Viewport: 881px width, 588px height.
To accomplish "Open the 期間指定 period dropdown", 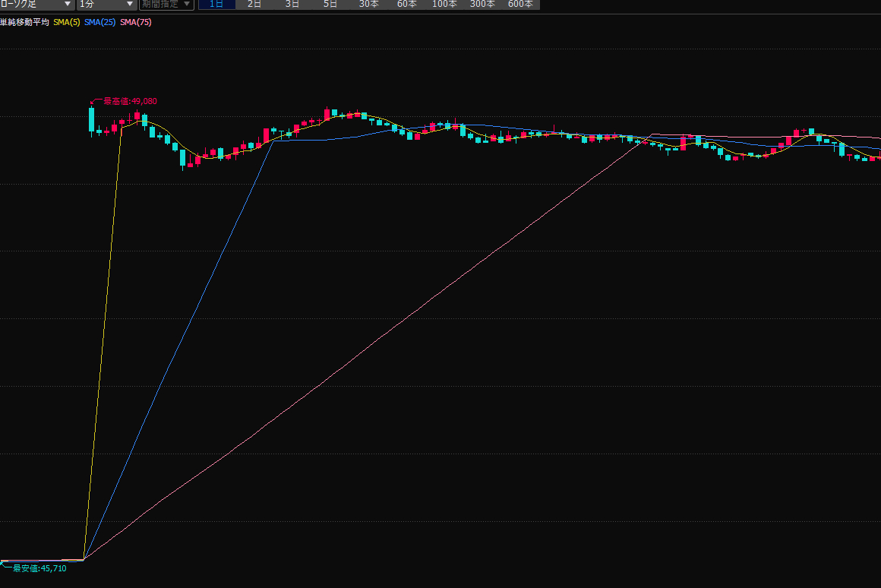I will (166, 4).
